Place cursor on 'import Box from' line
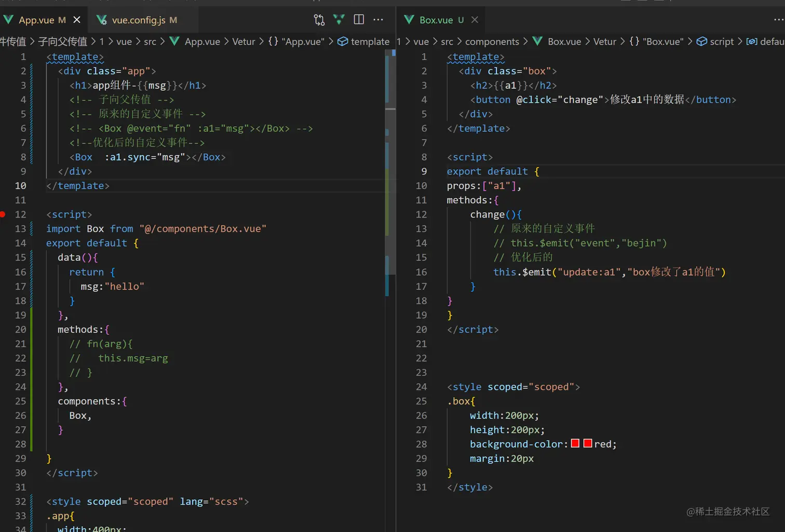The width and height of the screenshot is (785, 532). (156, 229)
